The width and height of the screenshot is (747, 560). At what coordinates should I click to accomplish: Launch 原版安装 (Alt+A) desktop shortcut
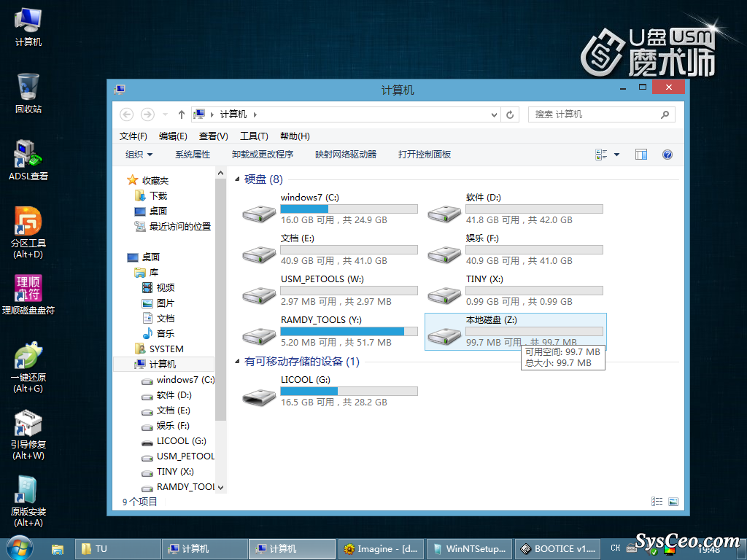click(x=28, y=502)
